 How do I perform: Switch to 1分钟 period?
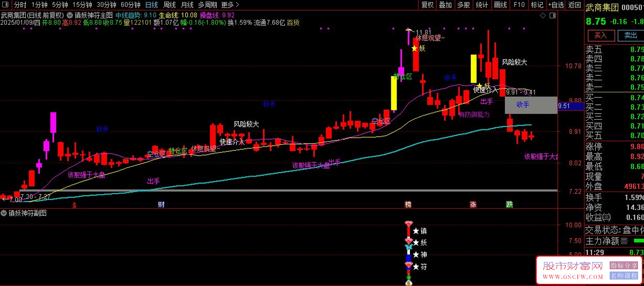coord(39,5)
